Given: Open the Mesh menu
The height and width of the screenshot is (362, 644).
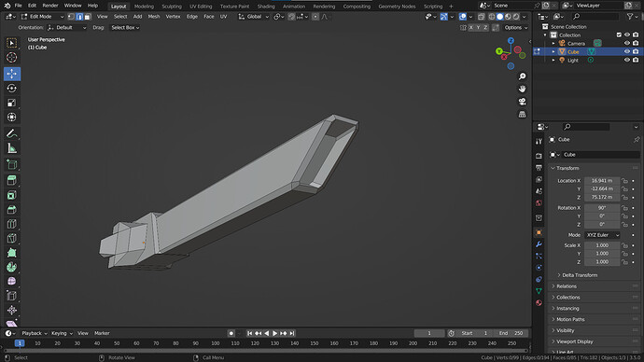Looking at the screenshot, I should [x=154, y=17].
